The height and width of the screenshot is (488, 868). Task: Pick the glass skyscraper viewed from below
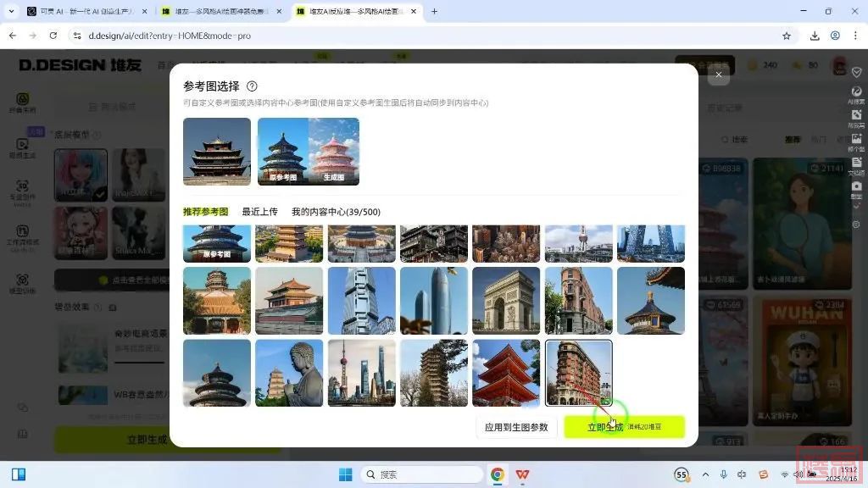(361, 301)
